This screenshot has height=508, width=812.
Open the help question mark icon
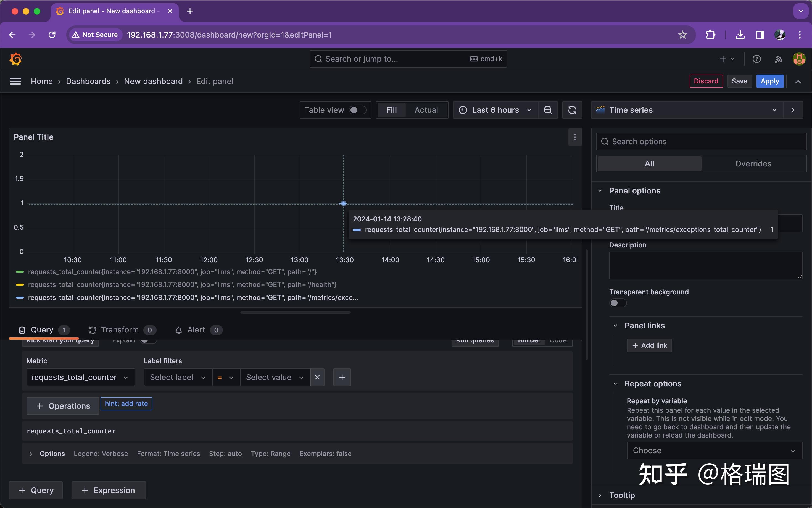pos(756,59)
